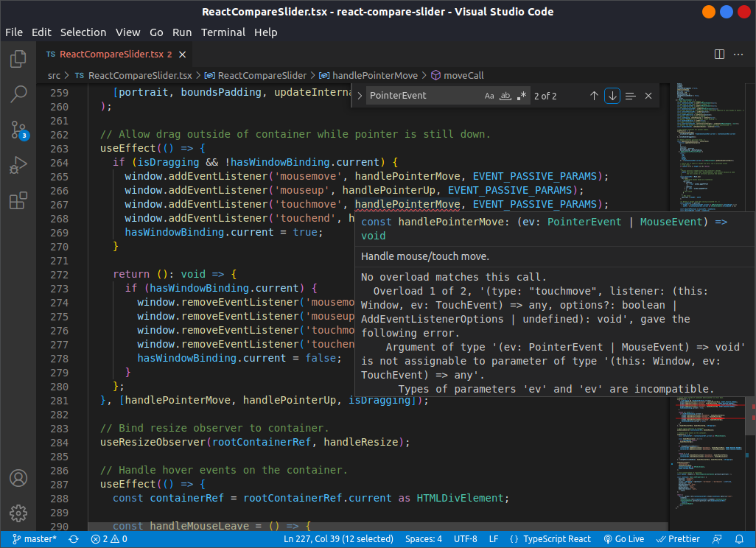Open the Terminal menu
The image size is (756, 548).
pos(223,32)
